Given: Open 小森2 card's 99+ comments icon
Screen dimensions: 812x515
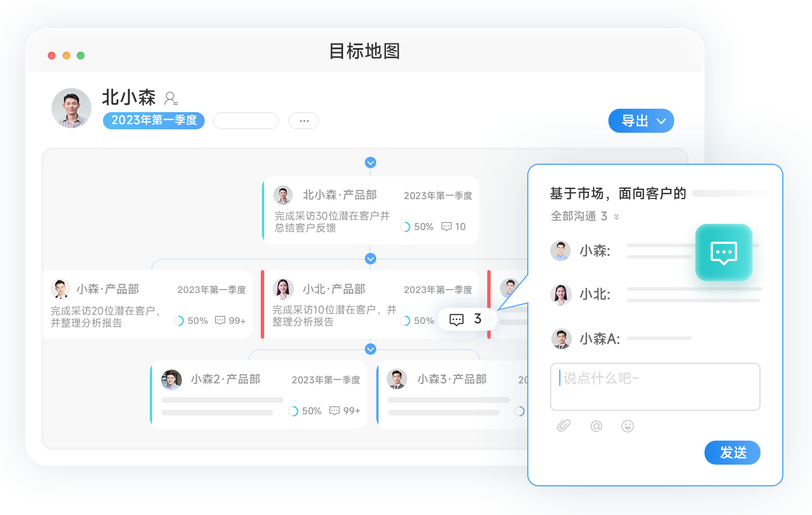Looking at the screenshot, I should click(x=335, y=411).
